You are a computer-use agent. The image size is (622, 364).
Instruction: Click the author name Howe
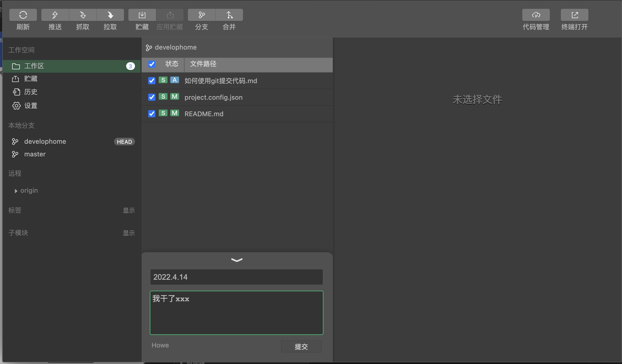click(160, 345)
